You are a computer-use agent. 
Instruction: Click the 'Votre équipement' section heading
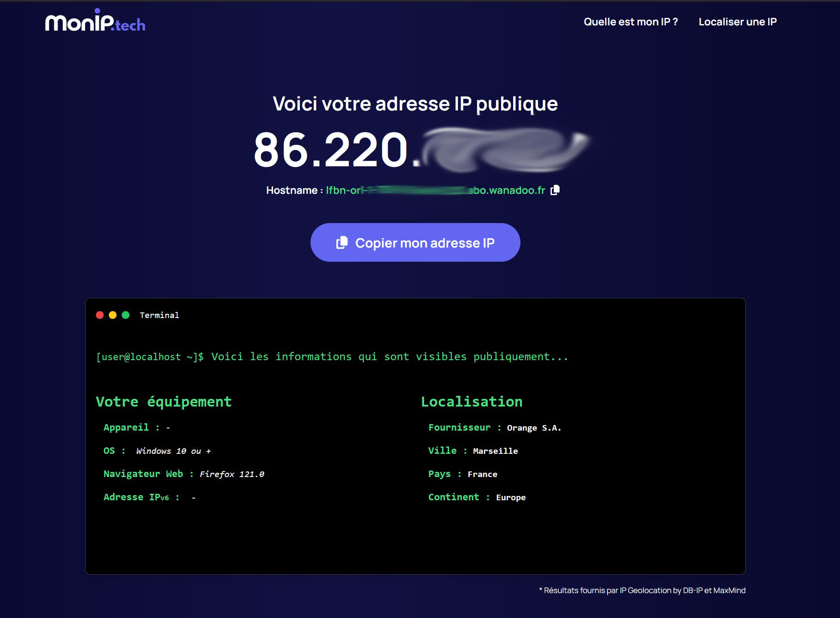[x=163, y=401]
